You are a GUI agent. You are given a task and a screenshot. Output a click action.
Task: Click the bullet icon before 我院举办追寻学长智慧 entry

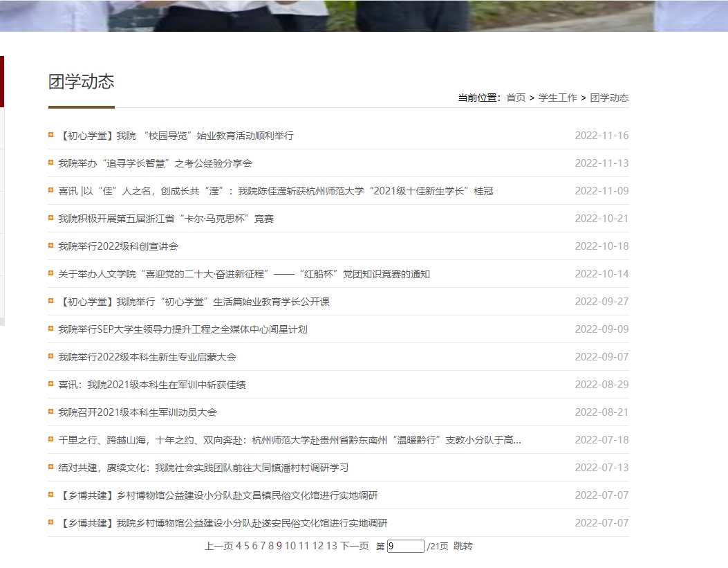coord(50,163)
